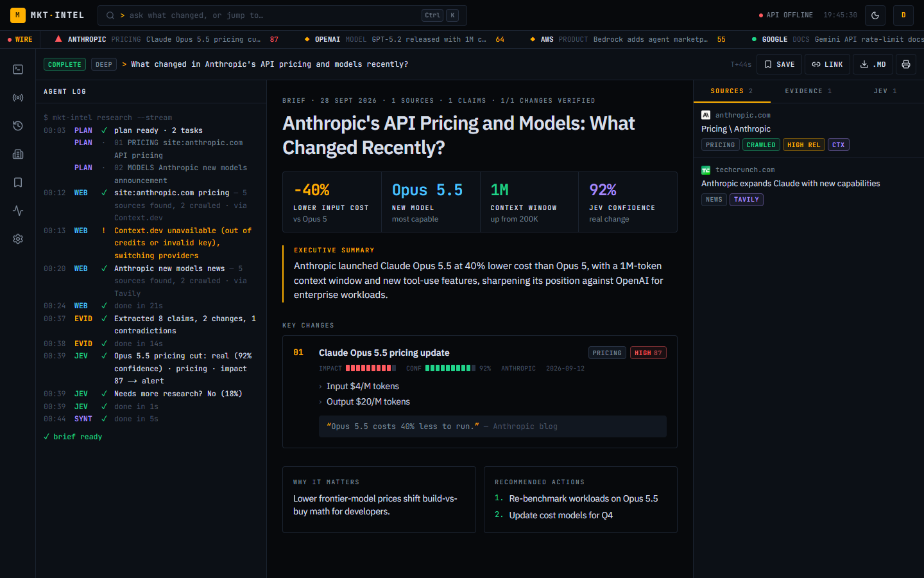
Task: Open the live broadcast wire sidebar icon
Action: (x=18, y=98)
